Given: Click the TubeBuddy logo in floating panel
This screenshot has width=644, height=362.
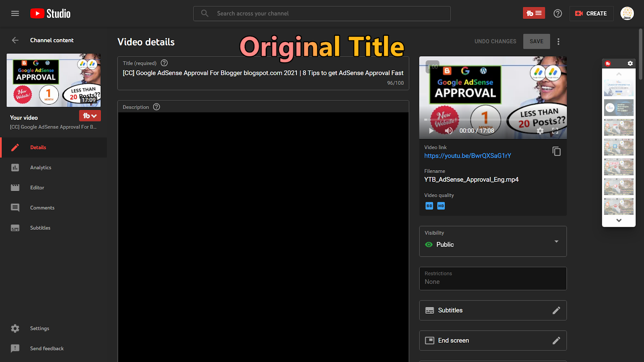Looking at the screenshot, I should point(608,64).
